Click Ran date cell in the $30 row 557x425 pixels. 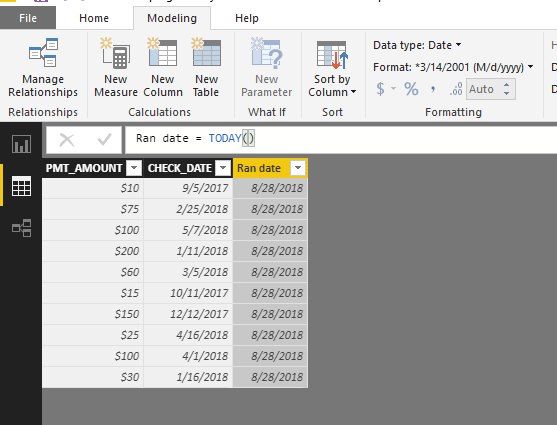click(x=270, y=377)
